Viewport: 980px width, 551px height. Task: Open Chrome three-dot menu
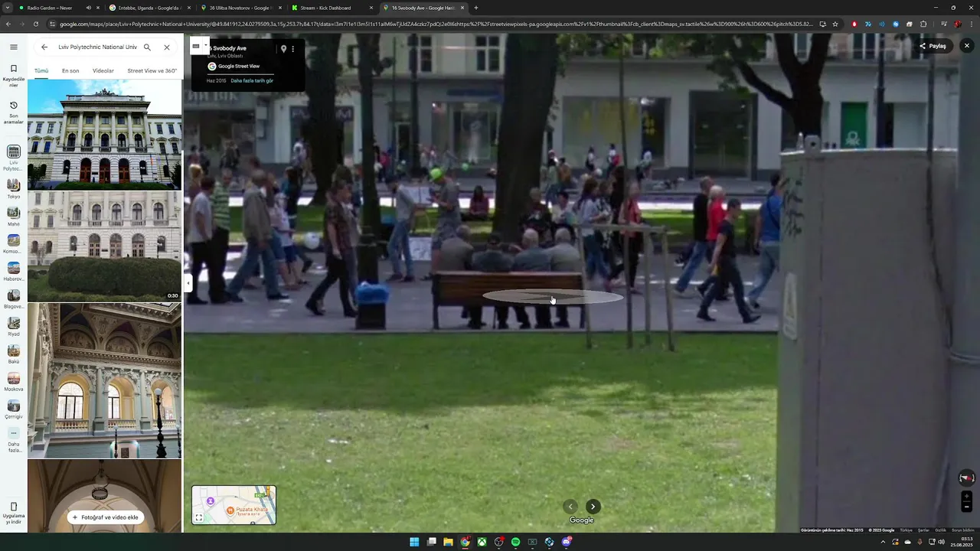(x=972, y=24)
